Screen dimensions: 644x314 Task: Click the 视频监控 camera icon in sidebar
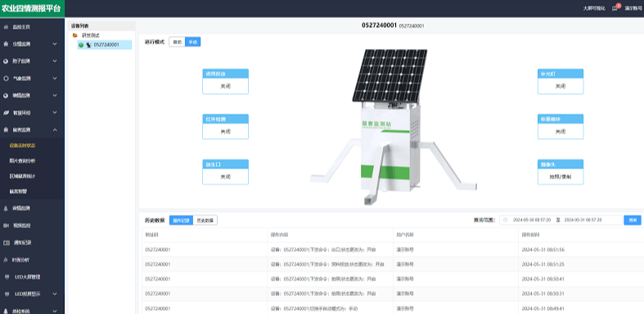pos(6,226)
